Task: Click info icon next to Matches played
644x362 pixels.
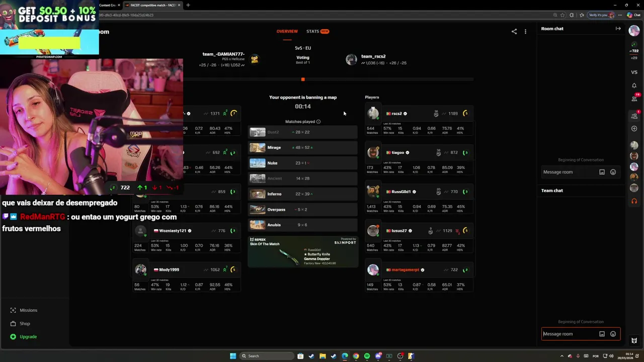Action: (318, 122)
